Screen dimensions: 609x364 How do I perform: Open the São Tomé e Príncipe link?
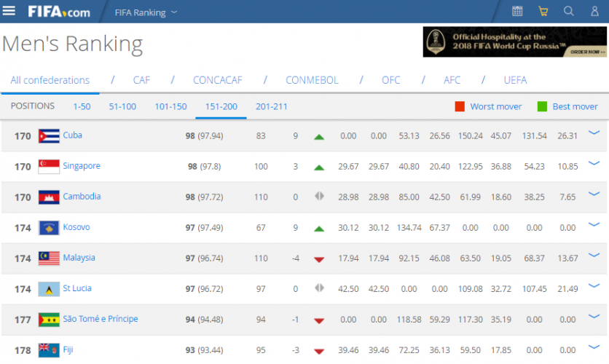click(101, 319)
